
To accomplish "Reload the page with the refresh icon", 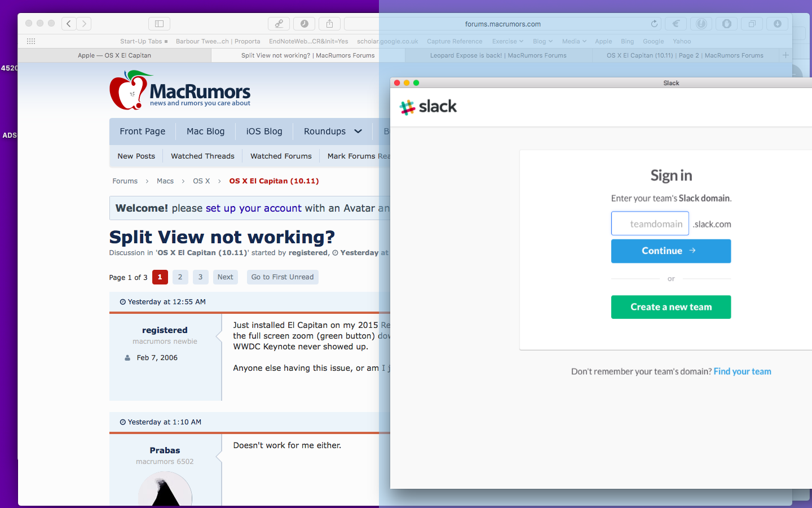I will click(654, 24).
